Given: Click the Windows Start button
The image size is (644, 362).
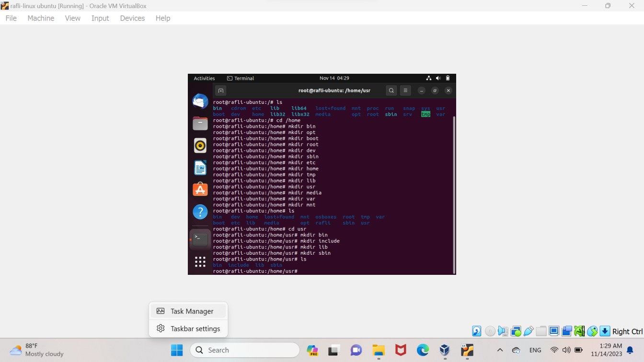Looking at the screenshot, I should 177,350.
